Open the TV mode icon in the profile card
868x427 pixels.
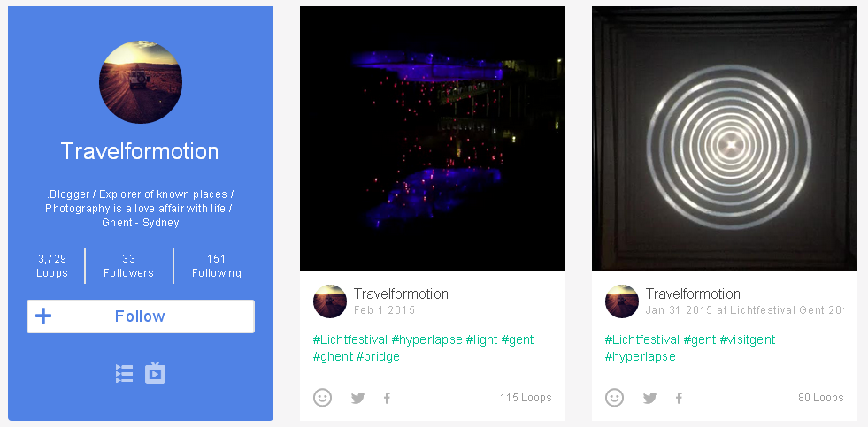pyautogui.click(x=155, y=373)
